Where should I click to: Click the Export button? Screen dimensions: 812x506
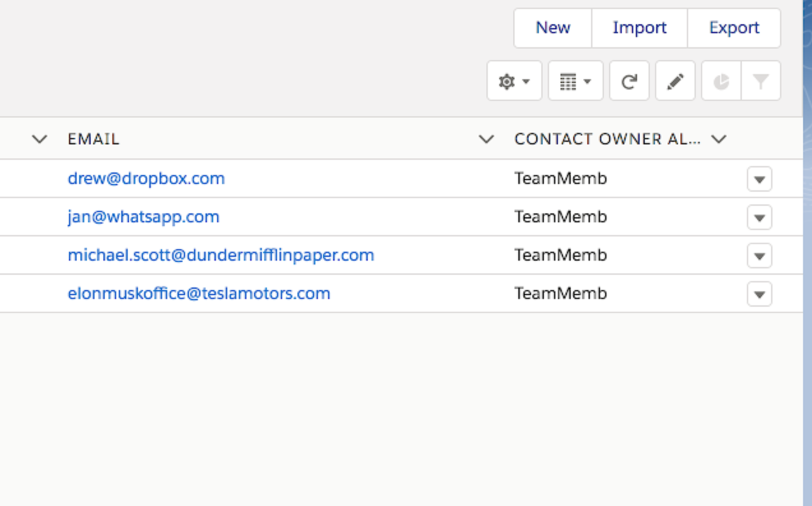[734, 28]
